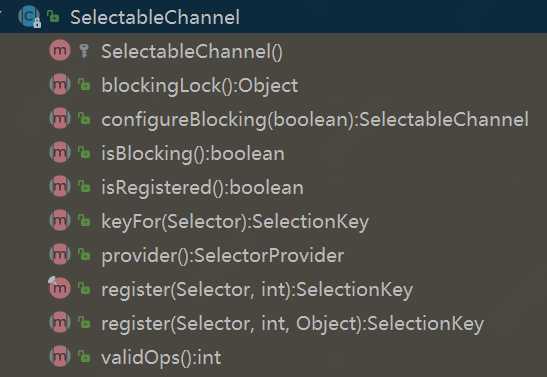The width and height of the screenshot is (547, 377).
Task: Click the public access icon on SelectableChannel header
Action: [x=53, y=16]
